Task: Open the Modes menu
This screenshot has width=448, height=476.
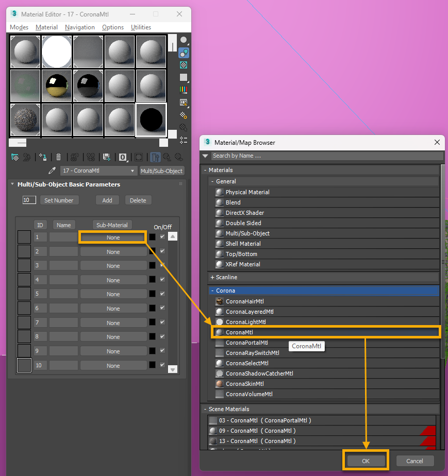Action: click(19, 27)
